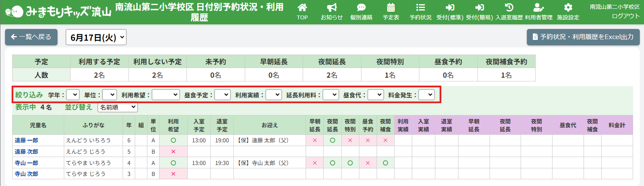Open the 名前順 sort dropdown

[117, 107]
